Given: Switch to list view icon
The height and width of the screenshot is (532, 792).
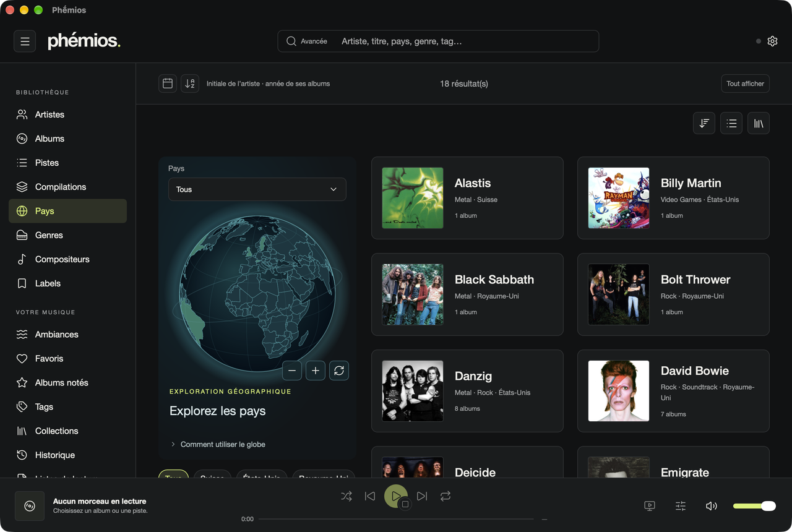Looking at the screenshot, I should click(x=731, y=123).
